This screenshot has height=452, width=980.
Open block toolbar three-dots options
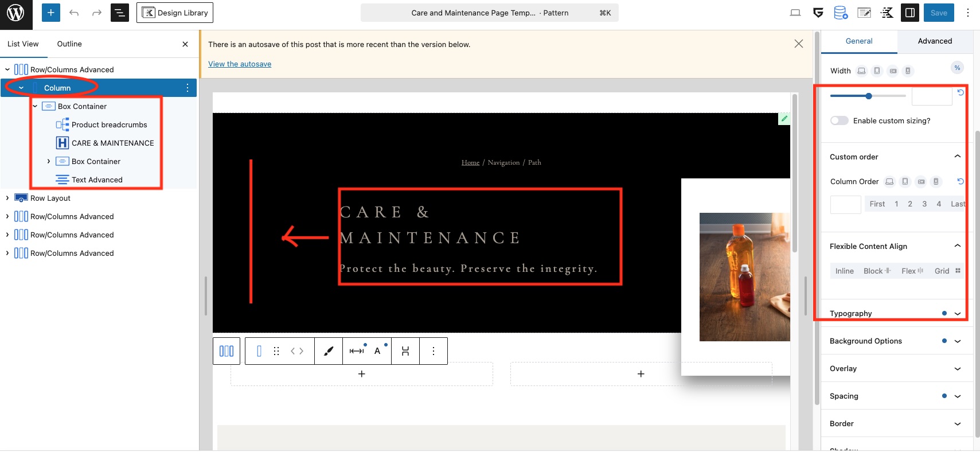tap(434, 351)
